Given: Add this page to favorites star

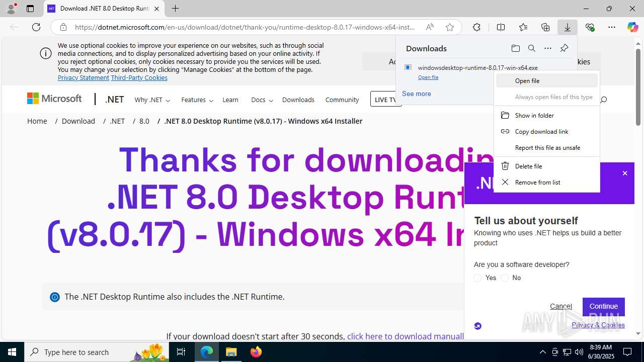Looking at the screenshot, I should point(450,27).
